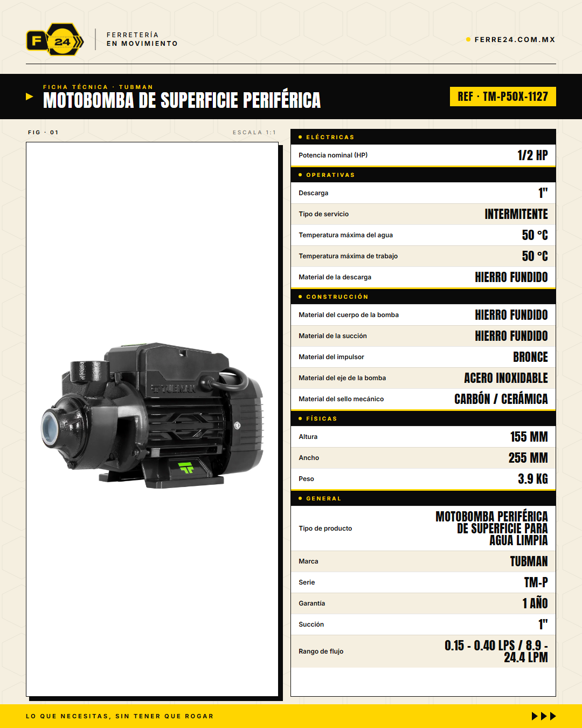Select the INTERMITENTE service type value
The image size is (582, 728).
point(516,214)
